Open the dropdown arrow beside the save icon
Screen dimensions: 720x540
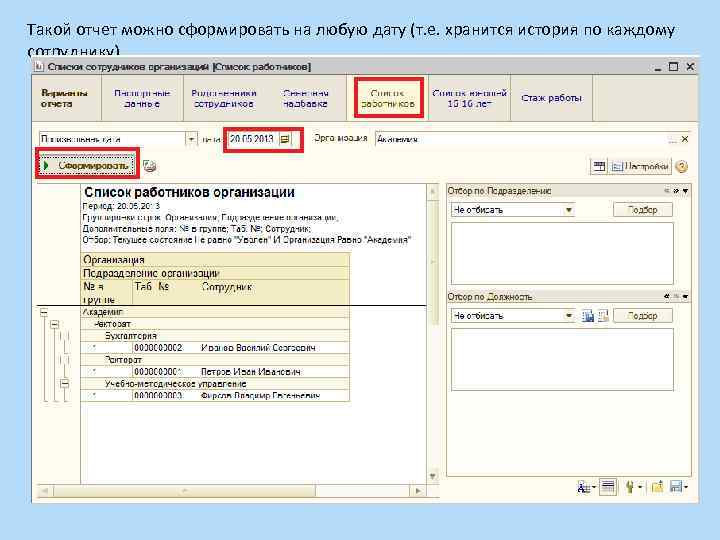686,487
